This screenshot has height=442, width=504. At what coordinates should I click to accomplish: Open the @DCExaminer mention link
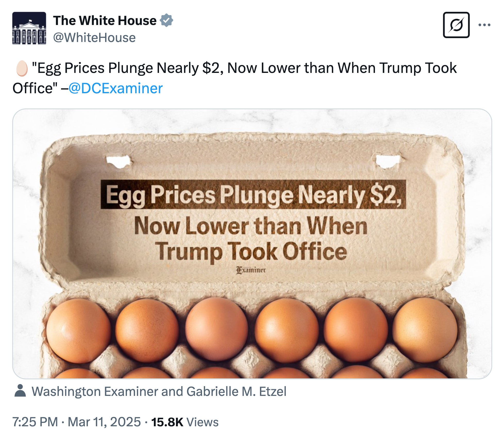[x=115, y=88]
